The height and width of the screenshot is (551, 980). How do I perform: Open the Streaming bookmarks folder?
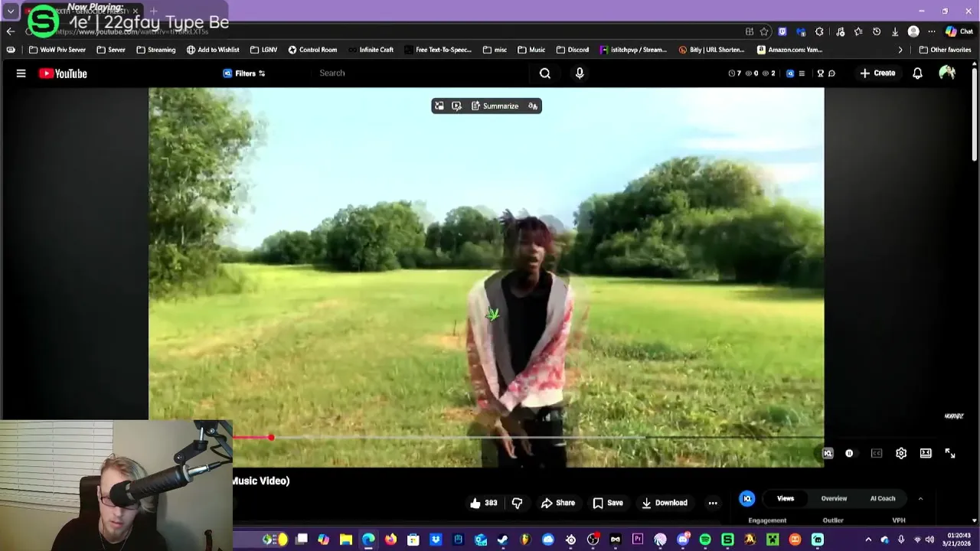click(156, 50)
